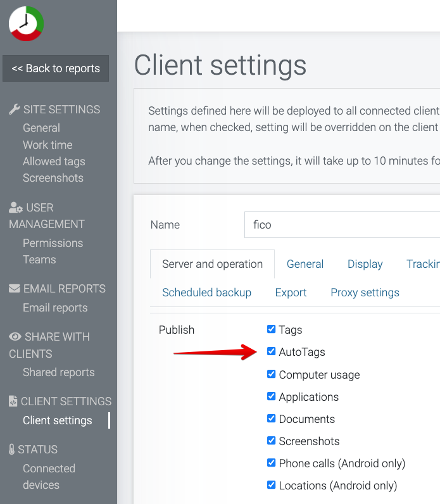Open Email reports link
The image size is (440, 504).
(55, 308)
